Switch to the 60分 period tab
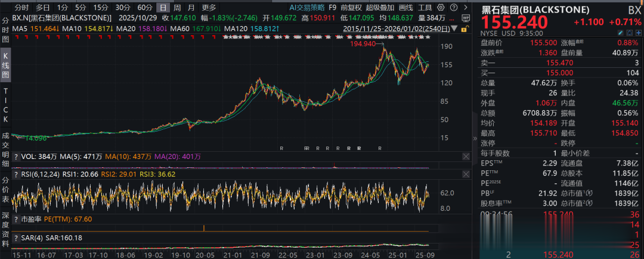This screenshot has width=644, height=259. click(144, 8)
